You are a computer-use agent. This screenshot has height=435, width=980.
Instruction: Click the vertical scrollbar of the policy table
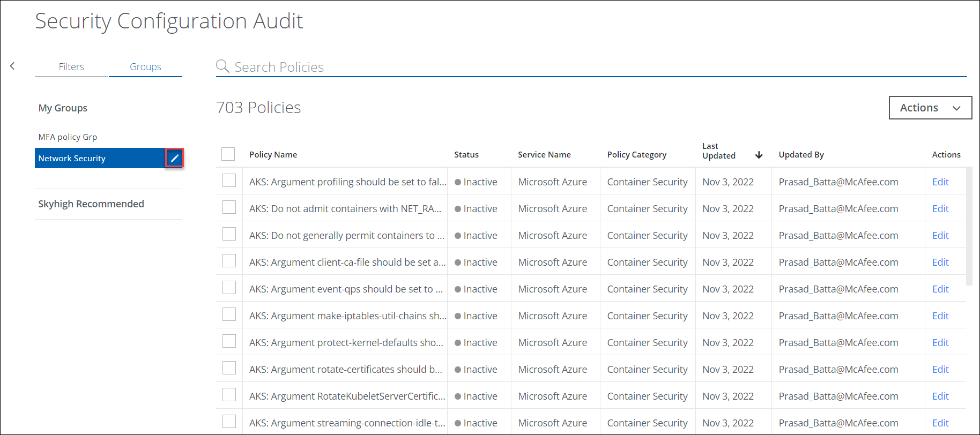coord(969,226)
